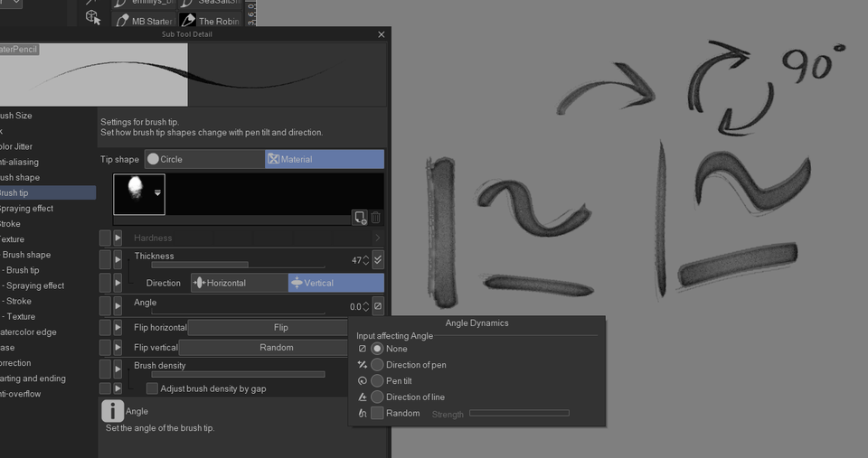Add a brush tip shape from materials
The width and height of the screenshot is (868, 458).
pos(360,218)
